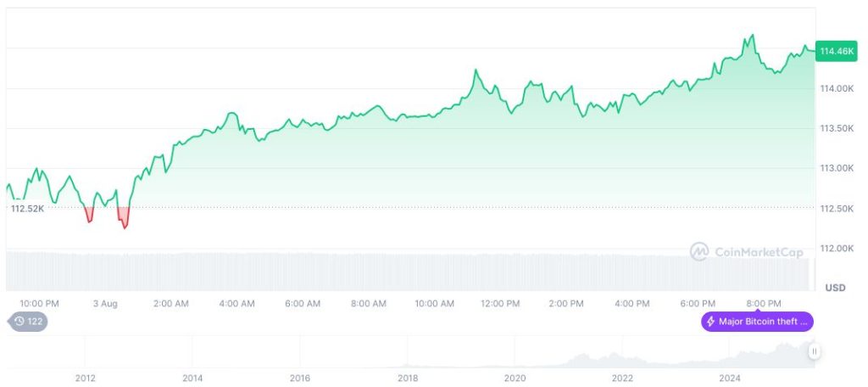868x387 pixels.
Task: Click the 10:00 PM time axis label
Action: click(40, 303)
